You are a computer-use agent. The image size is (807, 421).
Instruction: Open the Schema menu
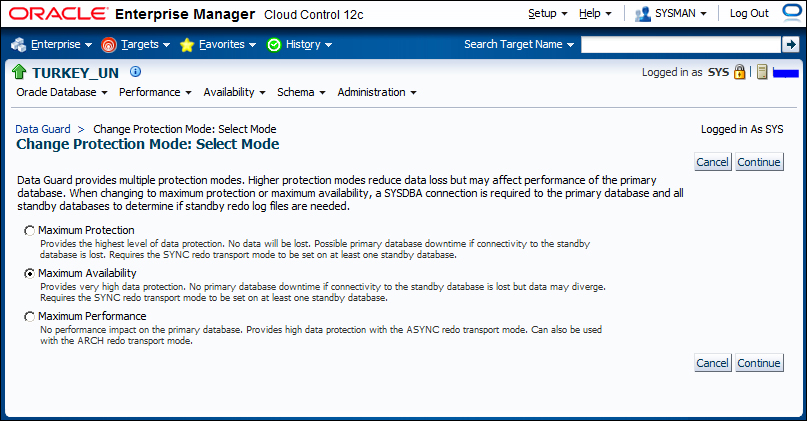pyautogui.click(x=301, y=92)
